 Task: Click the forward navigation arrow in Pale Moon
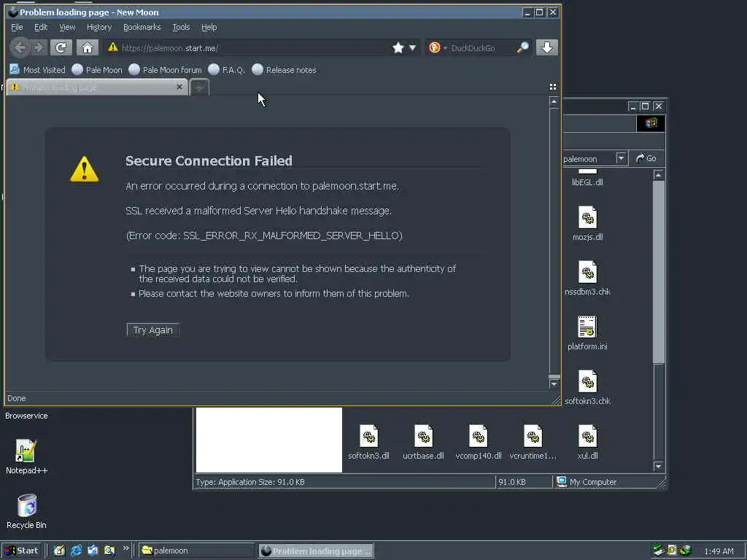pos(39,47)
